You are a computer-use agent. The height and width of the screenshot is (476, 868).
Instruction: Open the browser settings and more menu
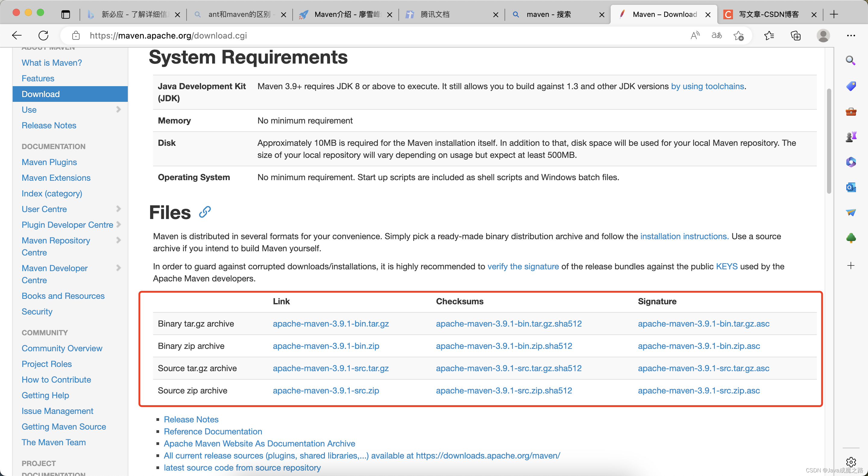tap(851, 35)
